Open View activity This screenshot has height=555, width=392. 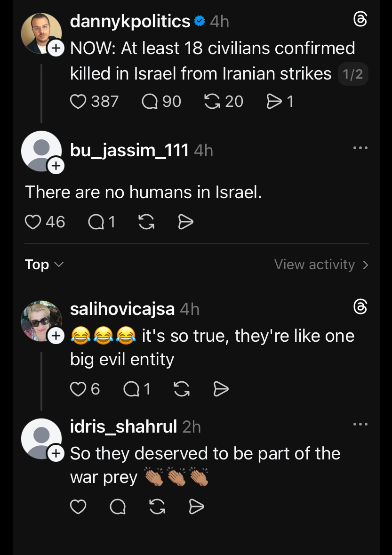321,265
